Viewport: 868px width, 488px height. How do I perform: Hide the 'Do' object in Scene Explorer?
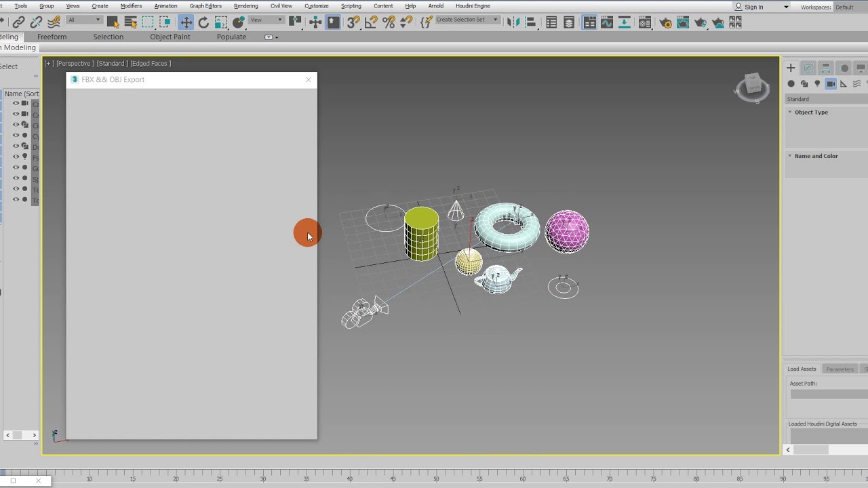(x=16, y=146)
